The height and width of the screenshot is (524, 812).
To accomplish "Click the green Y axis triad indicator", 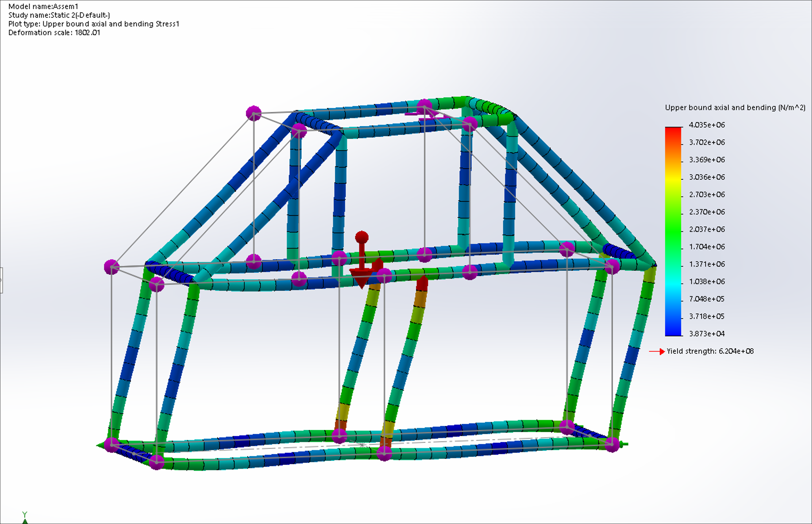I will pyautogui.click(x=24, y=517).
